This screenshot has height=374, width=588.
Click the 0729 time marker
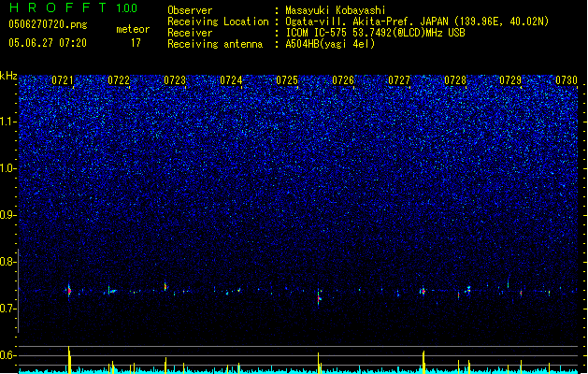(x=510, y=80)
